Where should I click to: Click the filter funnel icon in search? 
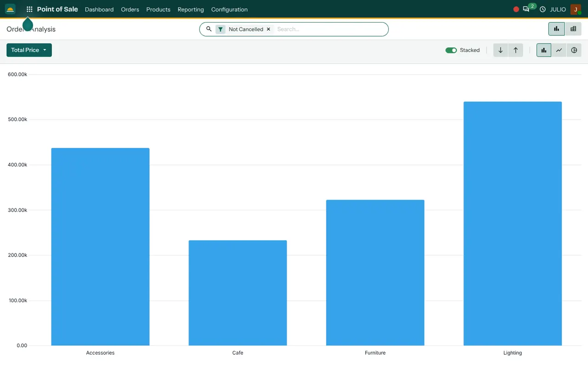(220, 29)
